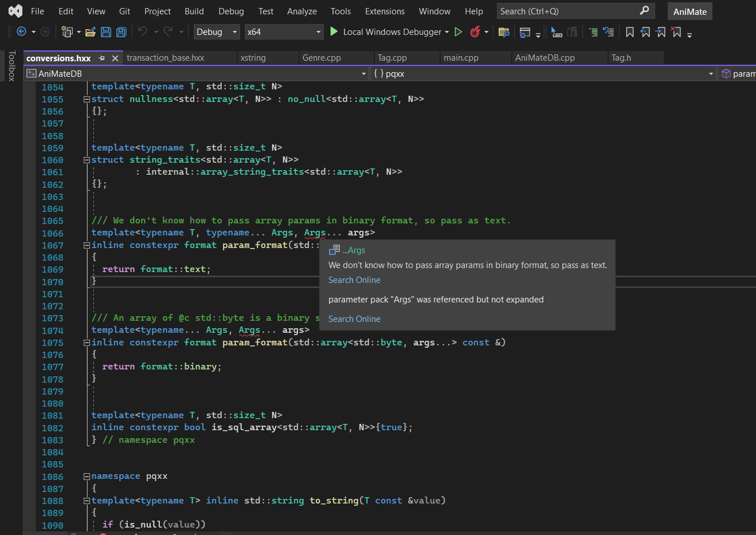The image size is (756, 535).
Task: Collapse the nullness struct at line 1055
Action: [x=87, y=99]
